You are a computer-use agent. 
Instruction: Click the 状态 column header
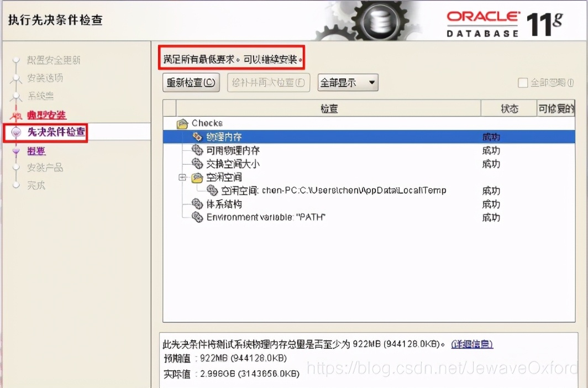coord(509,109)
